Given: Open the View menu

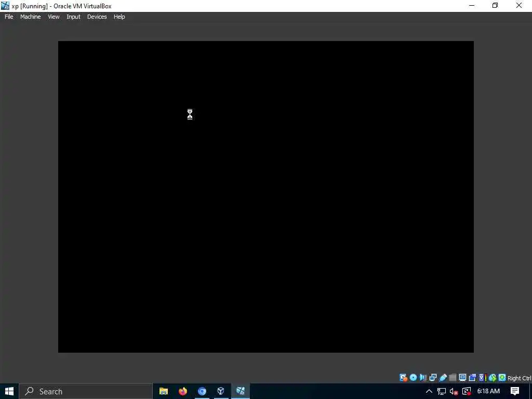Looking at the screenshot, I should coord(54,17).
